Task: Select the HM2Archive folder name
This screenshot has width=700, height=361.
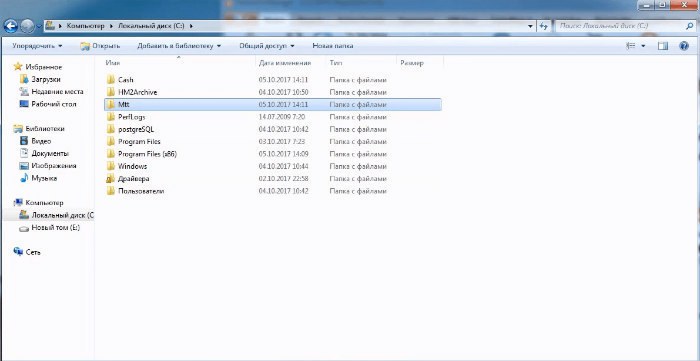Action: [138, 92]
